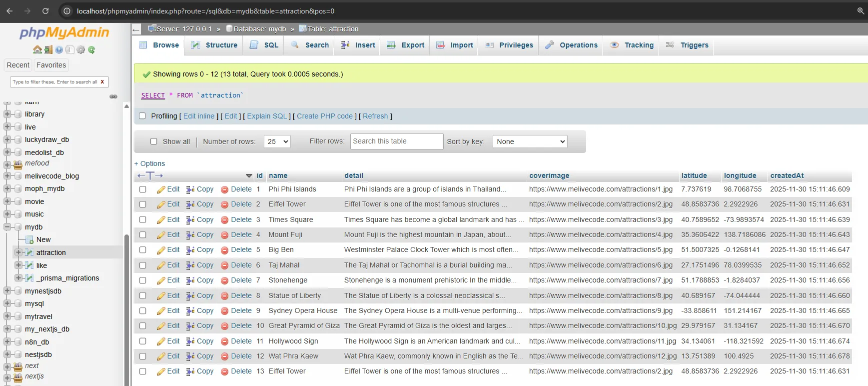This screenshot has height=386, width=868.
Task: Open the phpMyAdmin documentation help icon
Action: [59, 49]
